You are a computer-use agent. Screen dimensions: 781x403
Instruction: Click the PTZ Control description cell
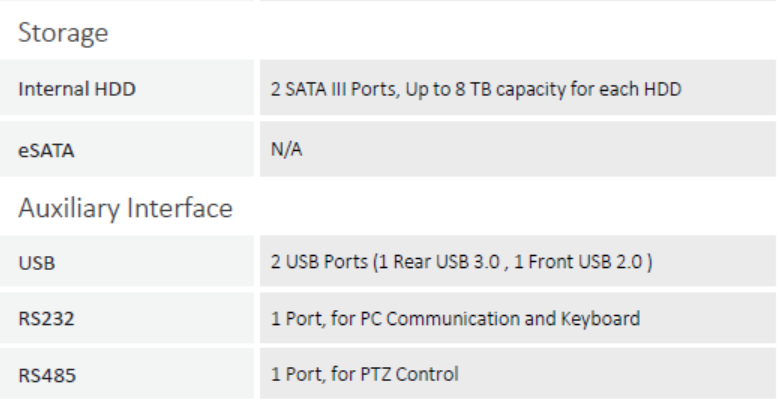pos(518,374)
